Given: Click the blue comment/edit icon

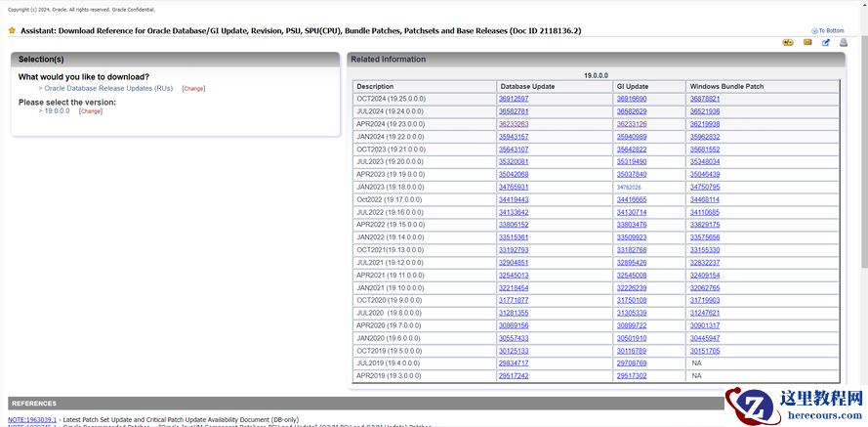Looking at the screenshot, I should coord(826,43).
